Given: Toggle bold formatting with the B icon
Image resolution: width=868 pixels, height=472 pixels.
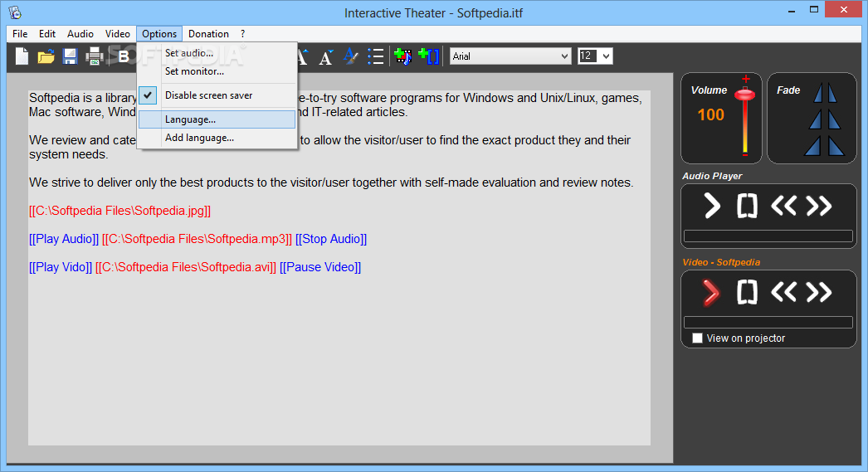Looking at the screenshot, I should (124, 56).
